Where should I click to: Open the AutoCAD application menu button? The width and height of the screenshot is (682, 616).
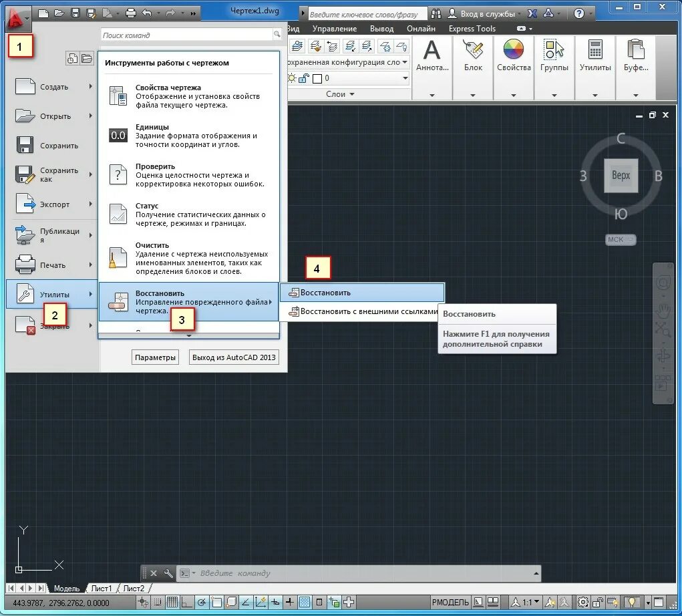click(x=18, y=19)
